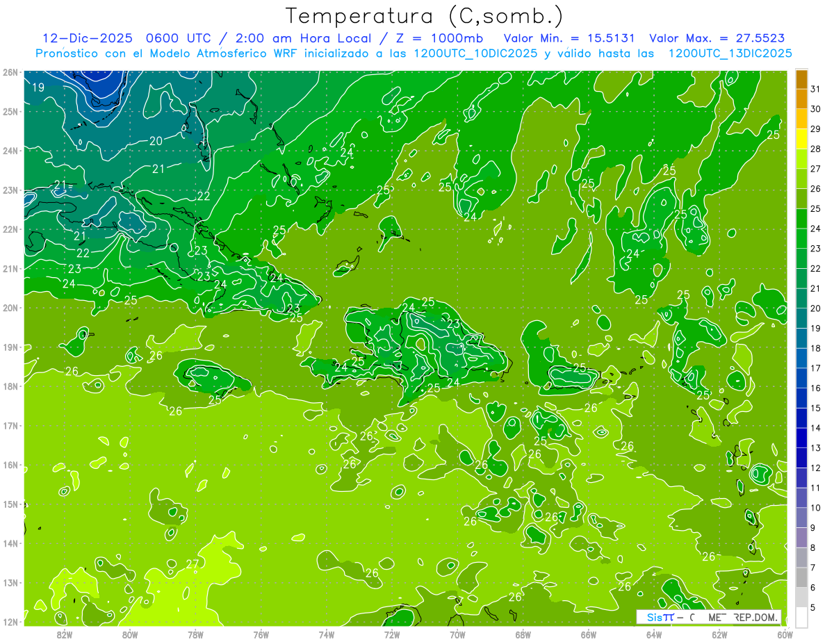Click the "Valor Min. = 15.5131" text
The height and width of the screenshot is (644, 834).
569,38
